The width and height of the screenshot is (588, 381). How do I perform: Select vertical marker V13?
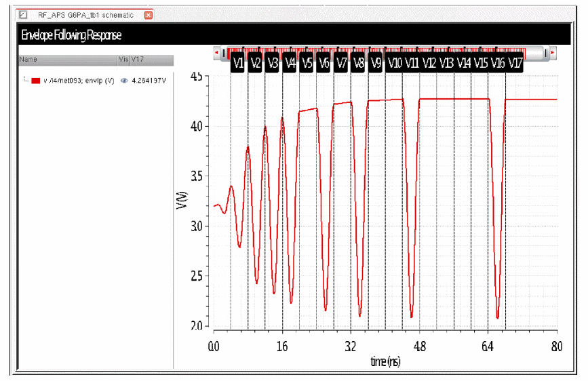pos(446,62)
